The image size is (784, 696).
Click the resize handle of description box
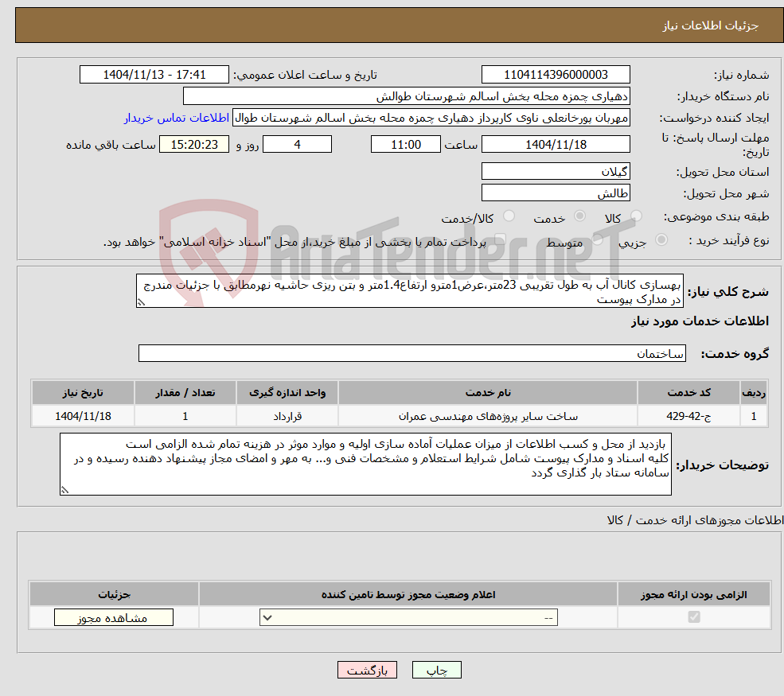(141, 302)
